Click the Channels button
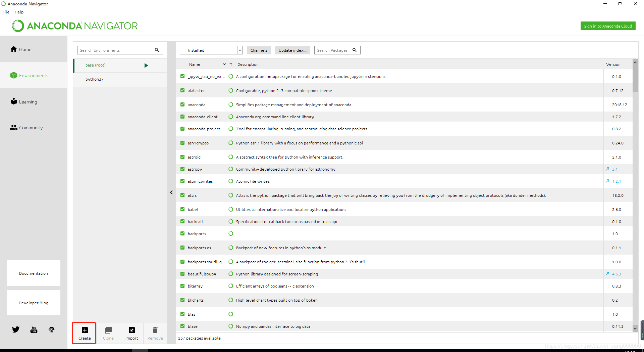The image size is (644, 352). (259, 50)
